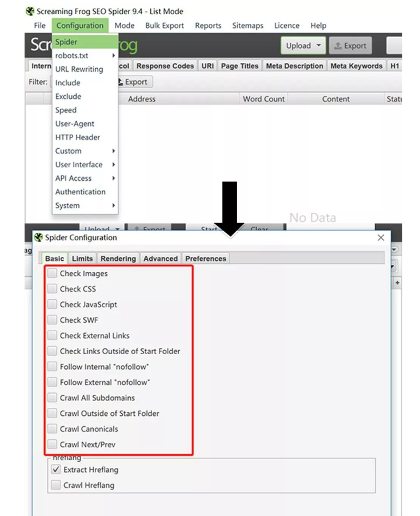Screen dimensions: 420x516
Task: Switch to the Meta Description tab
Action: (x=294, y=66)
